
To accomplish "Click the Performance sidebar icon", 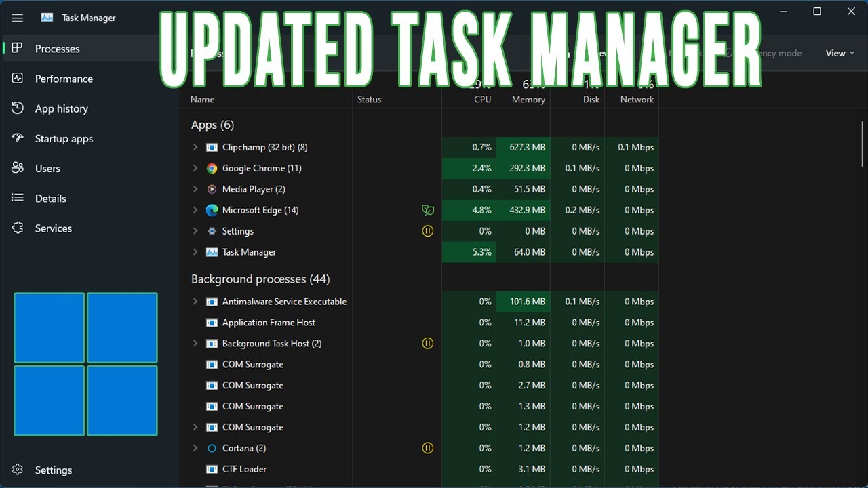I will click(x=18, y=78).
